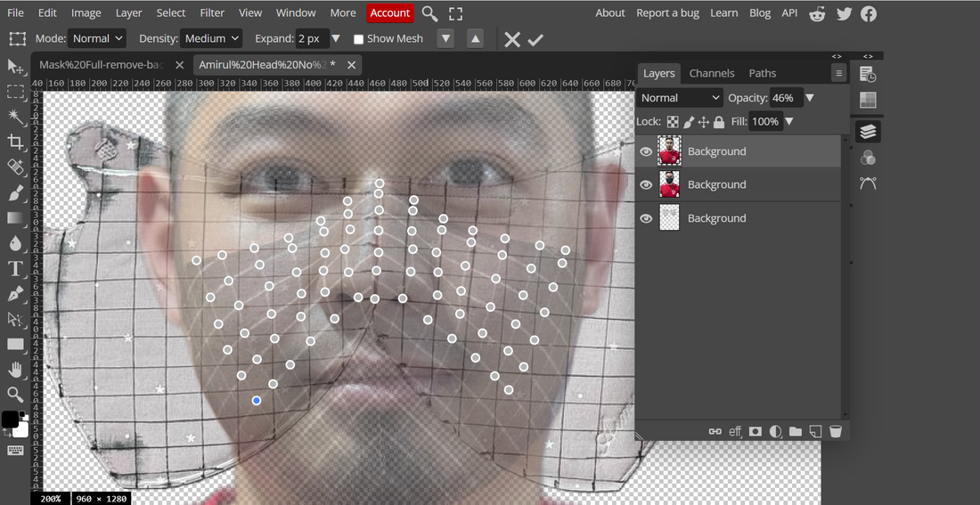Select the Pen tool
Image resolution: width=980 pixels, height=505 pixels.
[15, 294]
